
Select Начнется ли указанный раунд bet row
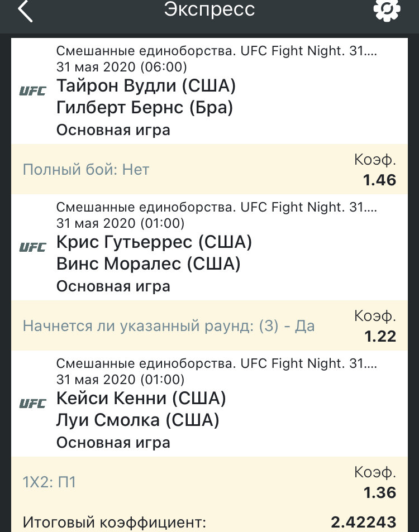click(x=209, y=325)
